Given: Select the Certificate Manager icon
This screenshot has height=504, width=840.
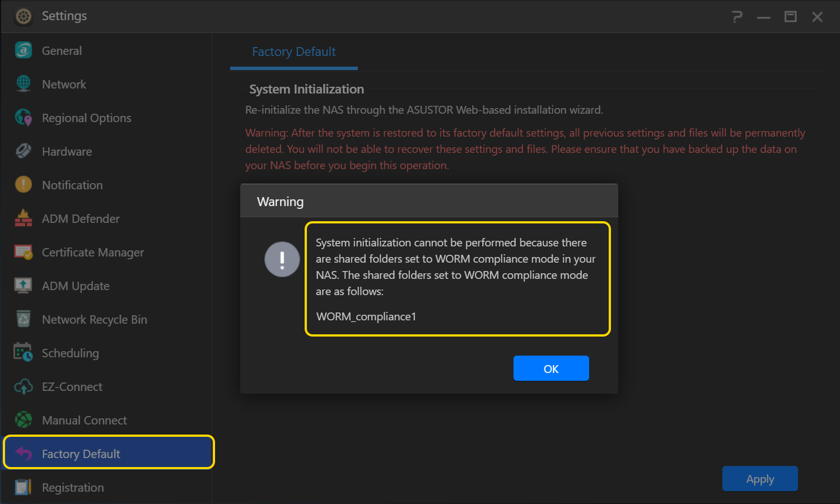Looking at the screenshot, I should pos(23,252).
